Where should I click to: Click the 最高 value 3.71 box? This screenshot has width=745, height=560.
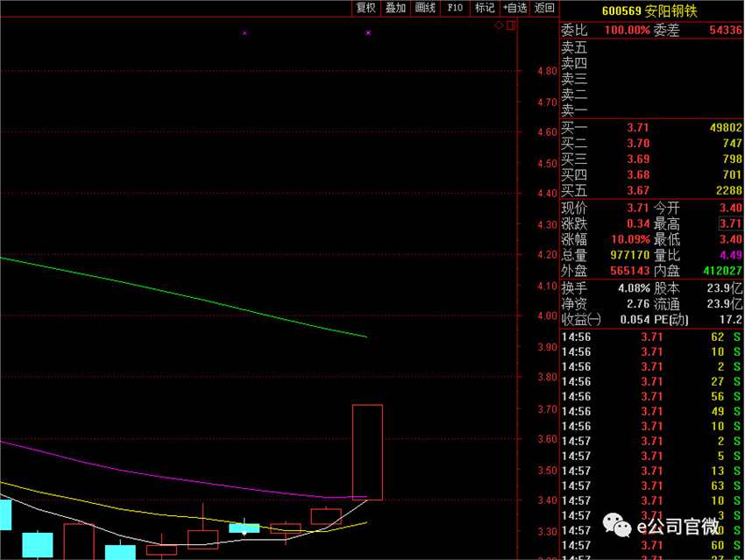pos(730,223)
